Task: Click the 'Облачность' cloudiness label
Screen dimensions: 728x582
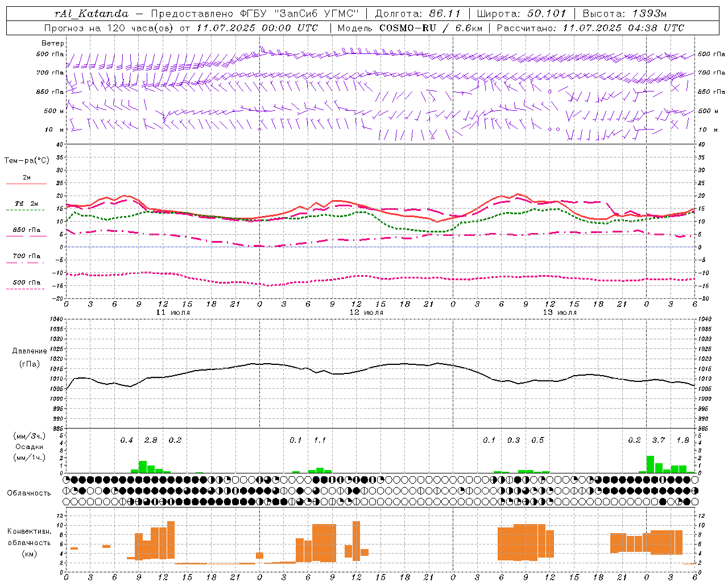Action: (x=29, y=493)
